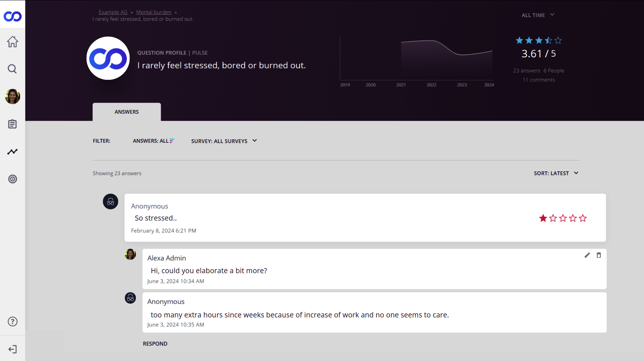Click the help question mark icon
The image size is (644, 361).
click(12, 321)
